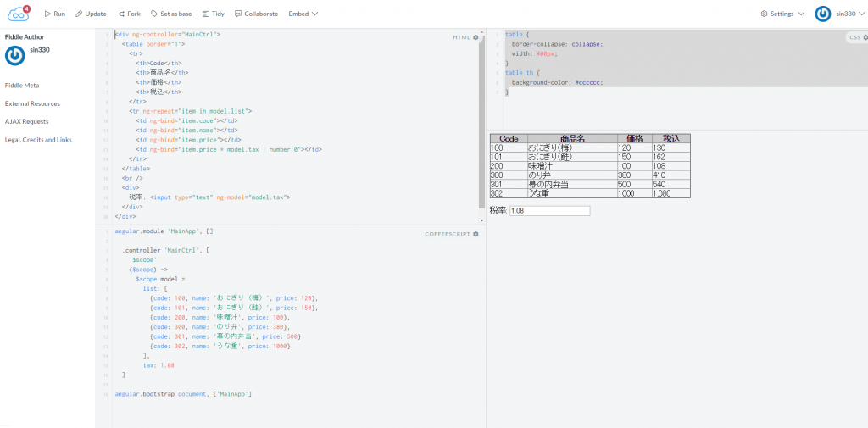Open Legal, Credits and Links
Viewport: 868px width, 428px height.
[x=38, y=139]
